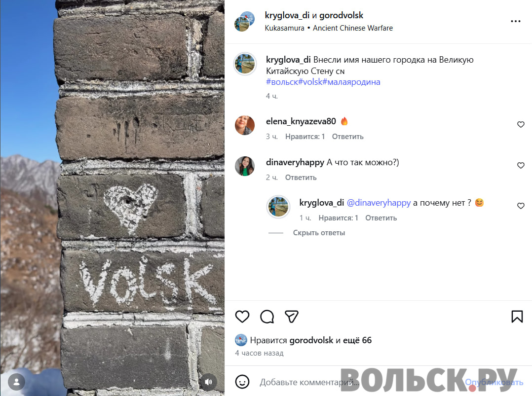Reply to elena_knyazeva80's comment
The width and height of the screenshot is (532, 396).
click(348, 137)
